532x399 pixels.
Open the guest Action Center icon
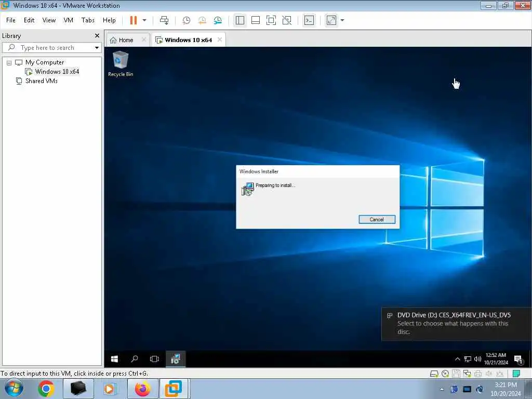click(518, 359)
